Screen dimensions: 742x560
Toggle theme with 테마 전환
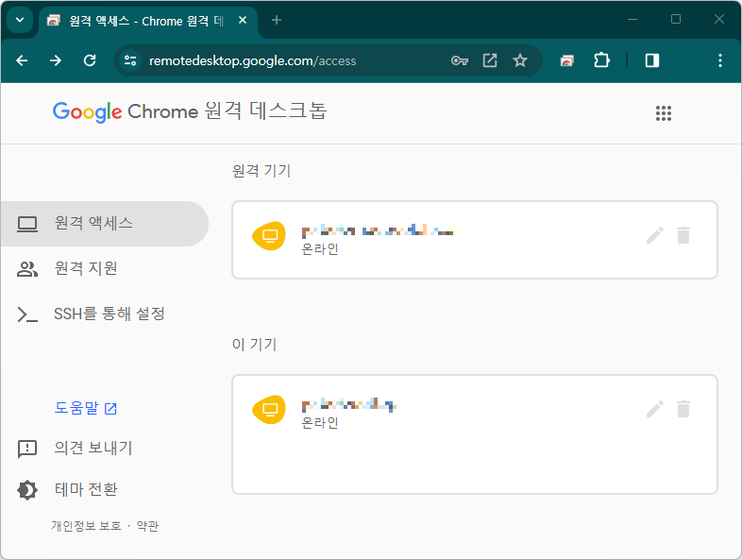point(86,489)
